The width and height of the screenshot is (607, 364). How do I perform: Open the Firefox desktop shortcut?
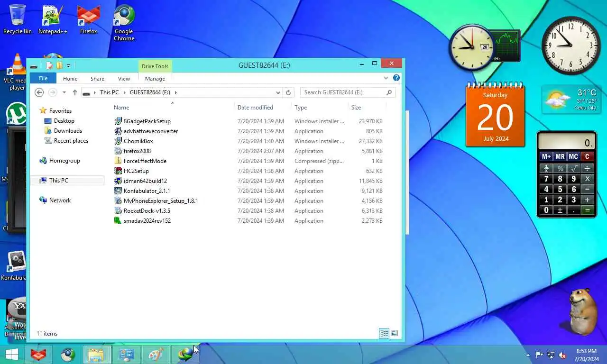click(x=88, y=19)
